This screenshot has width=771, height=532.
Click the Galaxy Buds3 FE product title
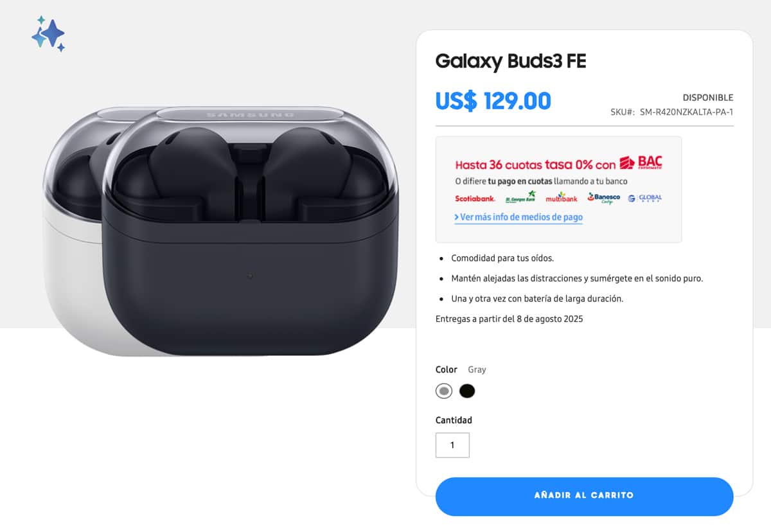tap(511, 61)
